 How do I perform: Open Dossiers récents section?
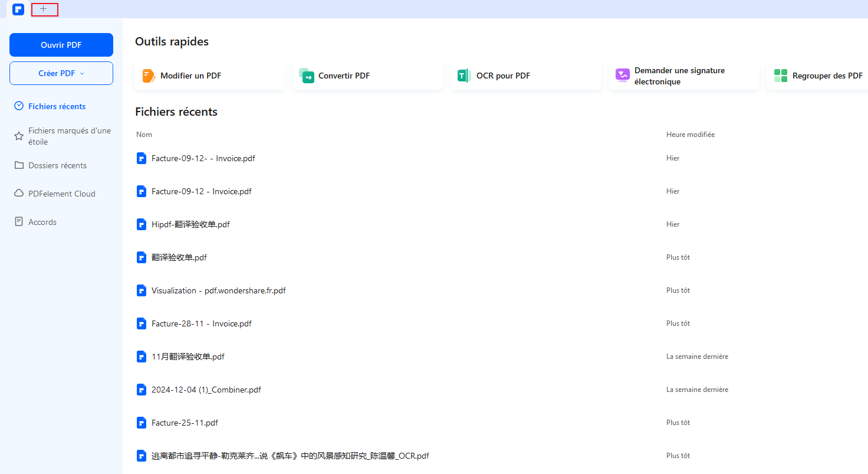point(57,165)
